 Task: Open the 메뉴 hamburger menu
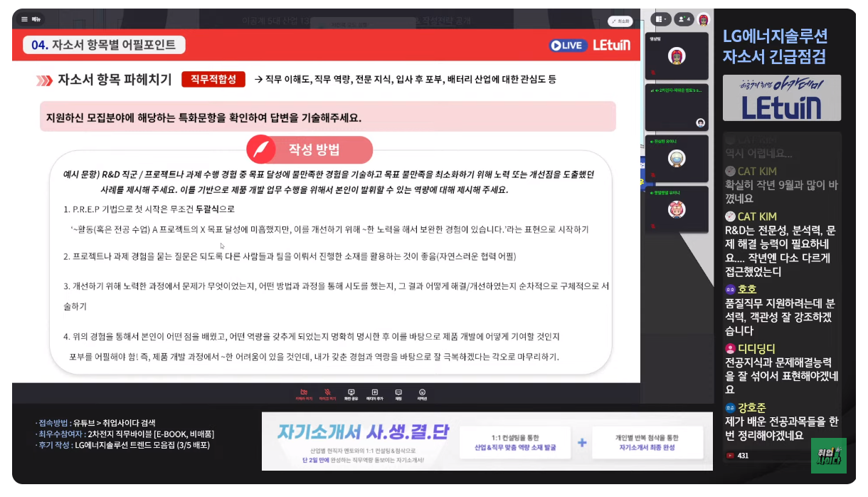coord(30,19)
